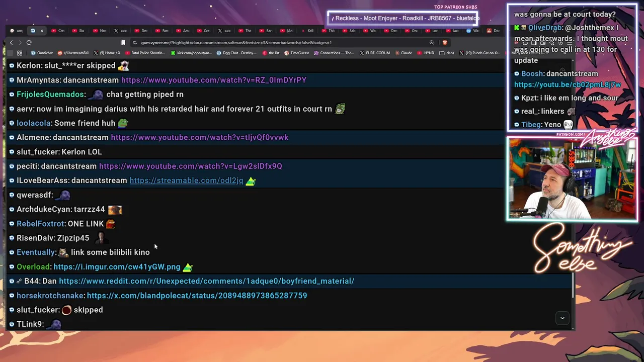Open r/LivestreamFail bookmark
Screen dimensions: 644x362
coord(73,53)
